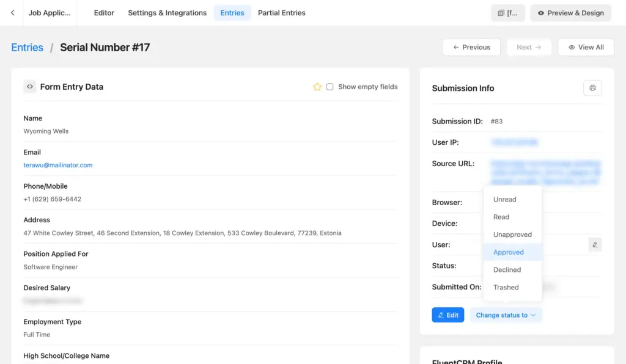
Task: Switch to Partial Entries tab
Action: 281,13
